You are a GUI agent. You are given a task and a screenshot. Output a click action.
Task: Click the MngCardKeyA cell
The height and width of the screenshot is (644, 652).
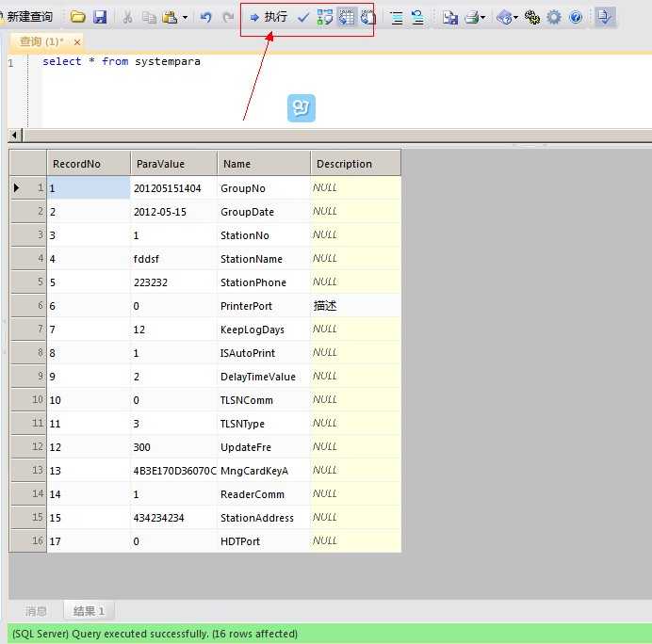point(264,471)
